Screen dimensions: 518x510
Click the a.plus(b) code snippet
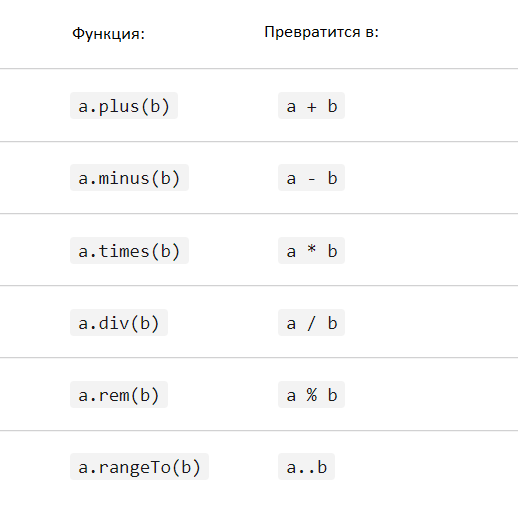click(124, 106)
